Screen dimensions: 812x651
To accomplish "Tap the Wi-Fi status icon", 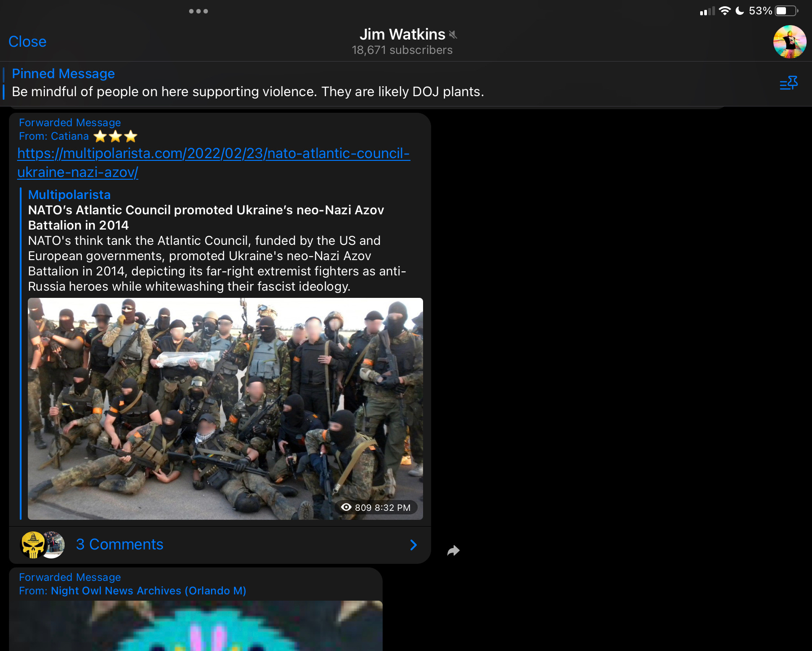I will click(x=724, y=11).
